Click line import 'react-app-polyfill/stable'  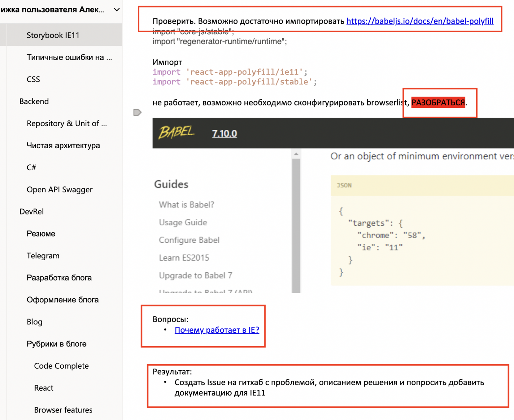[235, 82]
